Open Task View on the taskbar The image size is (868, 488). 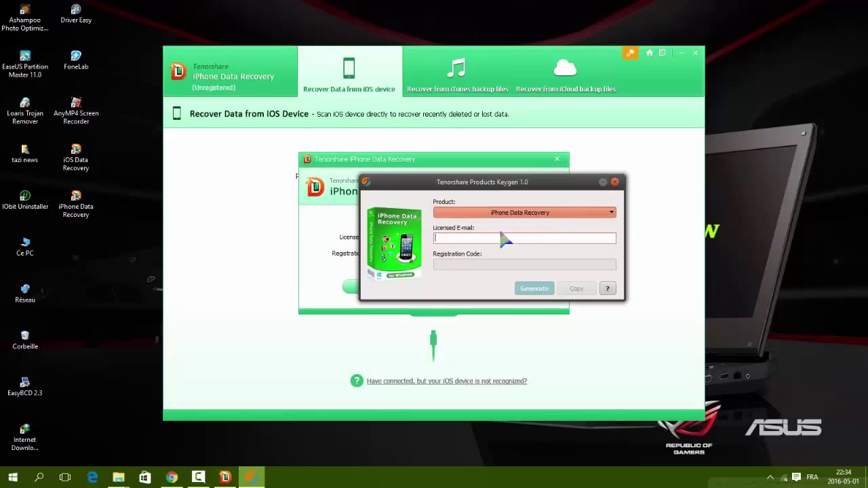pyautogui.click(x=65, y=477)
